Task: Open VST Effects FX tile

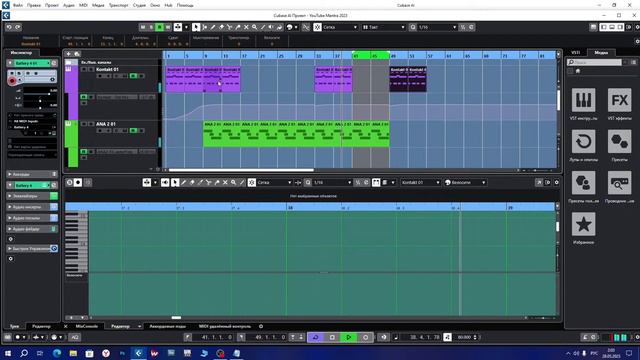Action: 619,100
